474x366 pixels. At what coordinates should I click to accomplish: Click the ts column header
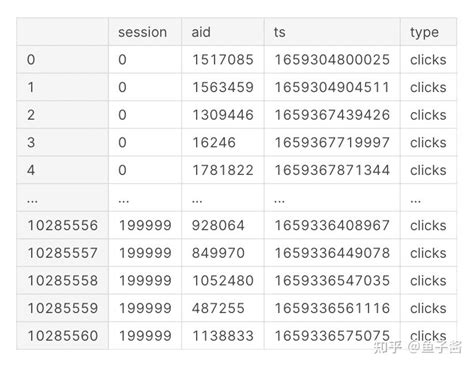point(279,32)
